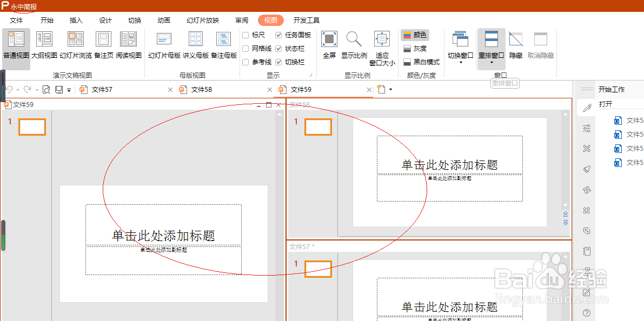Toggle the 标尺 ruler checkbox
Image resolution: width=644 pixels, height=321 pixels.
pos(245,35)
